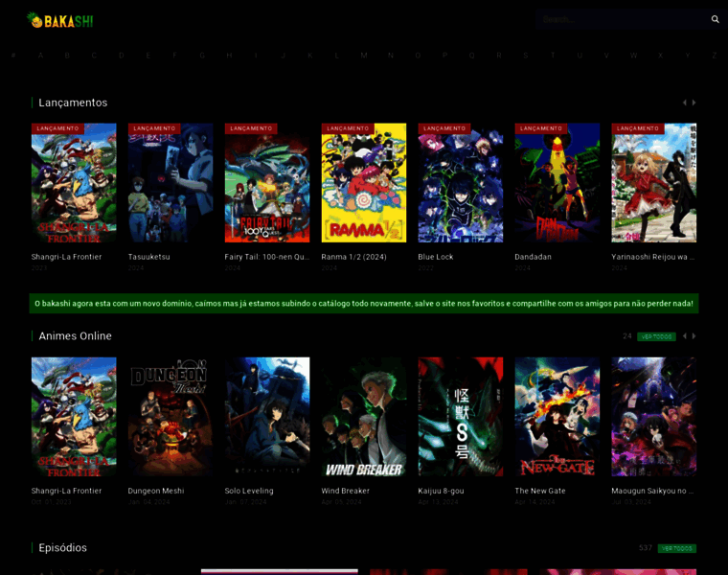Click the Lançamentos section heading
The height and width of the screenshot is (575, 728).
click(73, 103)
